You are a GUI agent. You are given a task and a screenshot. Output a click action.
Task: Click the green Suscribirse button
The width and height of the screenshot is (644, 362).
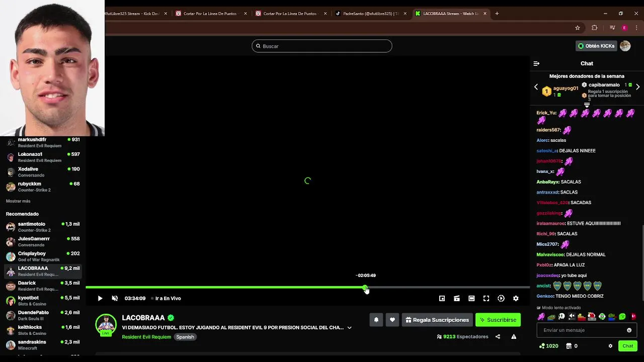point(498,320)
